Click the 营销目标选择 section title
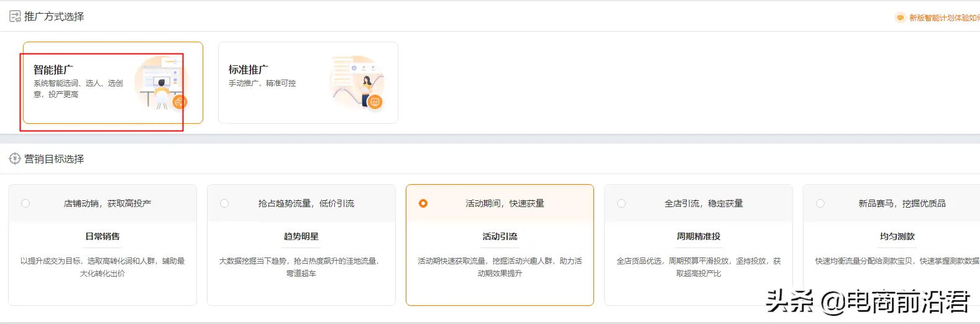 pos(54,159)
